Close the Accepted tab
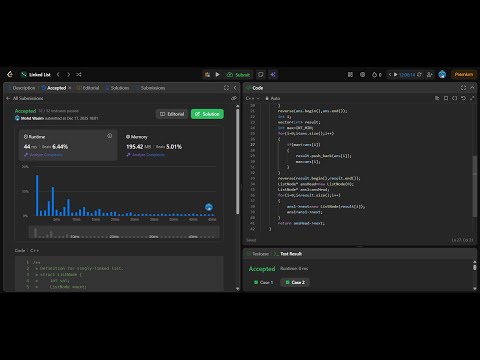 pyautogui.click(x=70, y=88)
